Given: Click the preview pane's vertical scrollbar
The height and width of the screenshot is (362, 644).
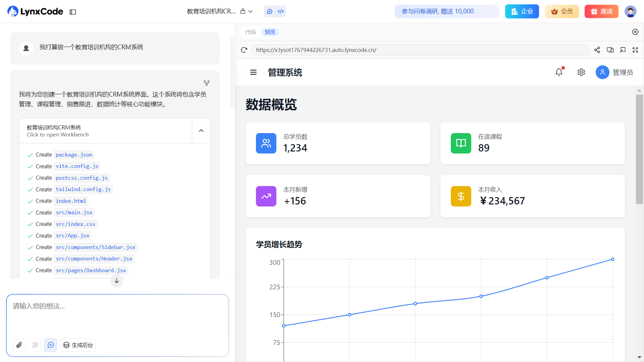Looking at the screenshot, I should pos(639,149).
